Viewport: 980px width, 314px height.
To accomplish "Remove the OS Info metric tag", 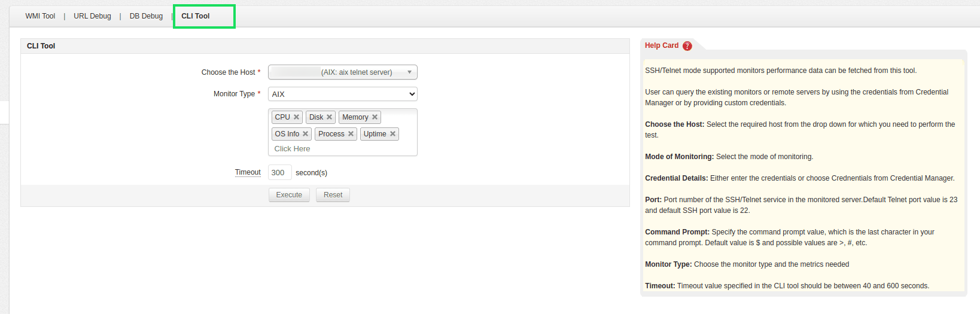I will (x=305, y=134).
